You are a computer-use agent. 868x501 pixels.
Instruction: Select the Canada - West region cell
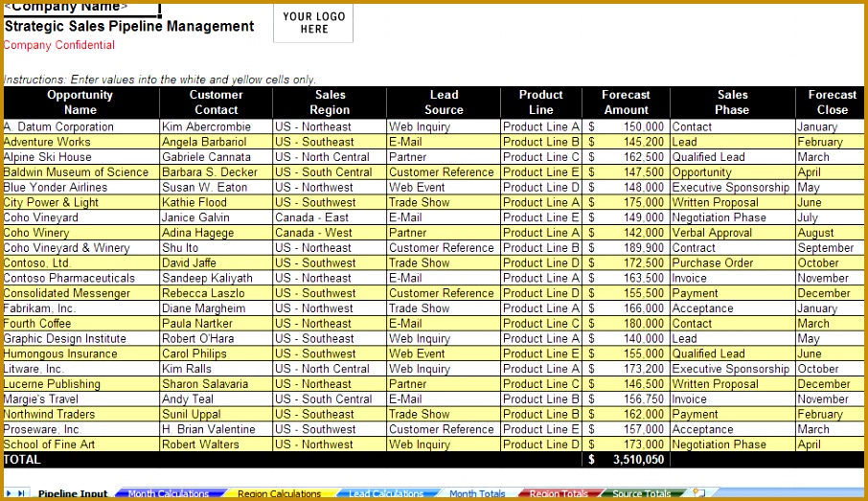tap(330, 233)
